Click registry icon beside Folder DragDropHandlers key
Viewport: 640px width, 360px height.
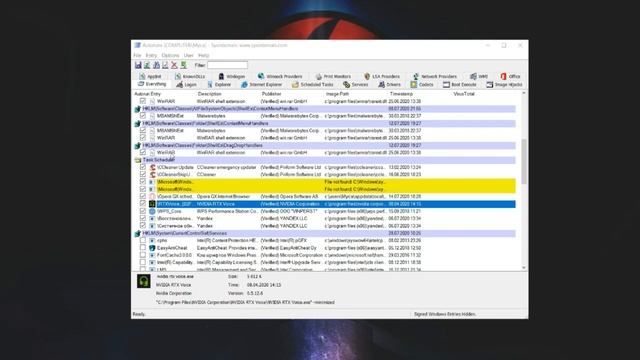(x=138, y=145)
